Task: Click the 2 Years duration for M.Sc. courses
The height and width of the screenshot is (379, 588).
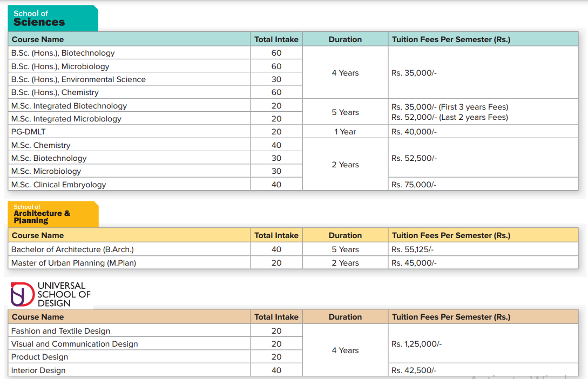Action: coord(346,165)
